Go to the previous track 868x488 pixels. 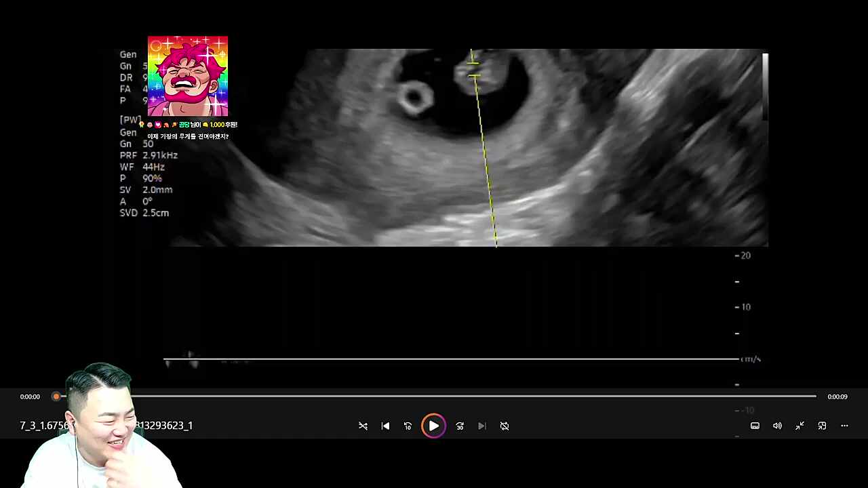point(385,426)
